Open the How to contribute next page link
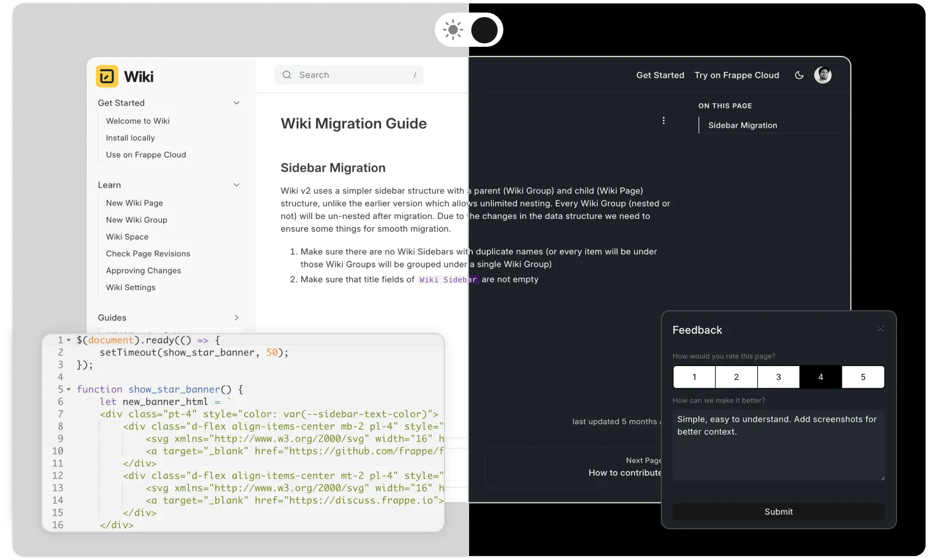 click(624, 473)
